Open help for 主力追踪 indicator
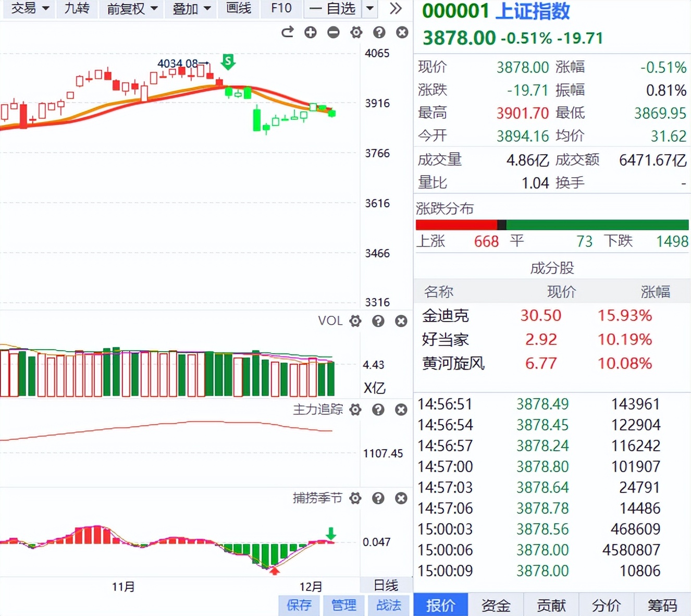691x616 pixels. [x=378, y=410]
